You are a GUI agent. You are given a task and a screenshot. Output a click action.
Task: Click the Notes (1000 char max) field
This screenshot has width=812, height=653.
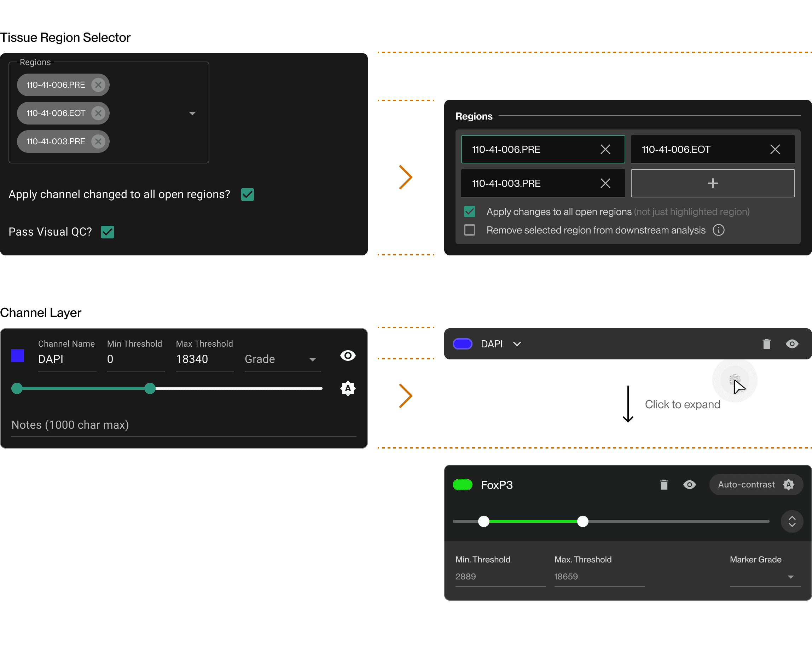click(x=184, y=425)
